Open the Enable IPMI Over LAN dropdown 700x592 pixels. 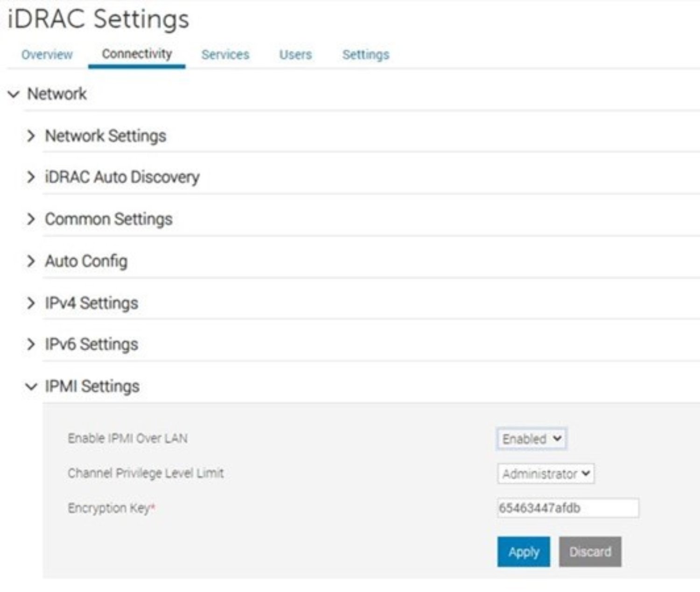click(x=532, y=439)
